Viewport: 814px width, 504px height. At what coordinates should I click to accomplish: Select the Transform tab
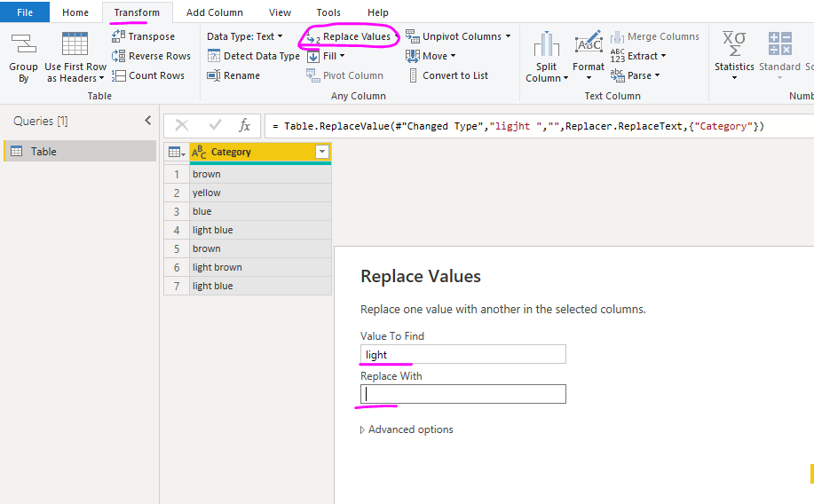pyautogui.click(x=137, y=12)
